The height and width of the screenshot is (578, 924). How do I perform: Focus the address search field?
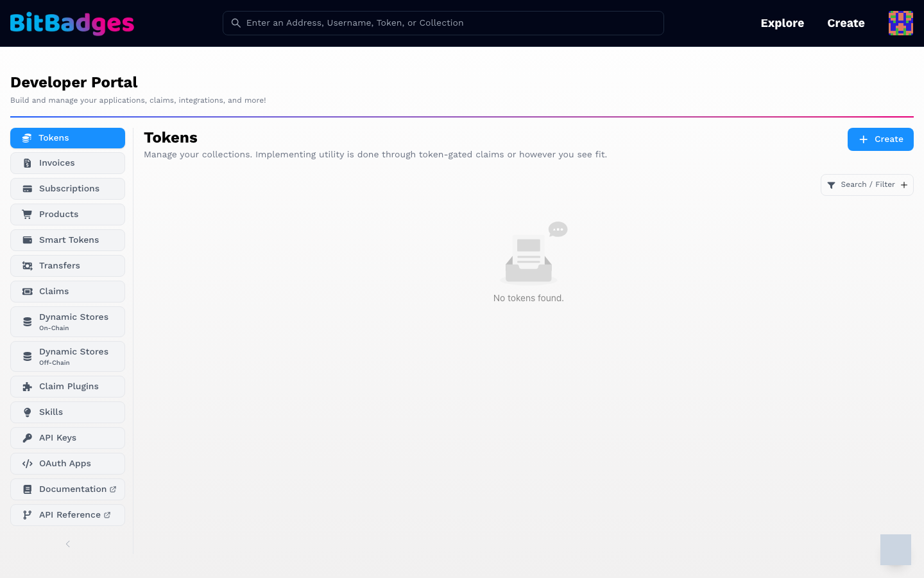(443, 23)
